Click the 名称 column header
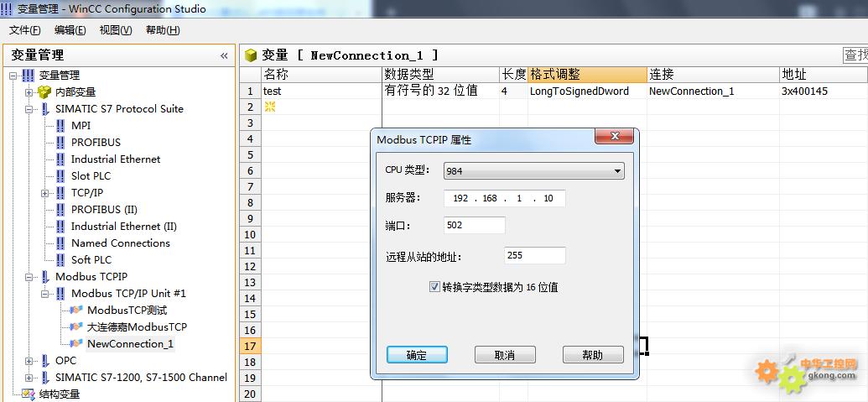 (x=322, y=74)
